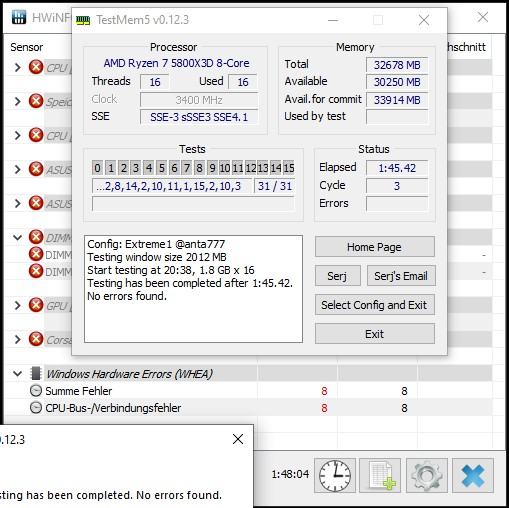The width and height of the screenshot is (509, 508).
Task: Collapse the Windows Hardware Errors (WHEA) section
Action: click(17, 374)
